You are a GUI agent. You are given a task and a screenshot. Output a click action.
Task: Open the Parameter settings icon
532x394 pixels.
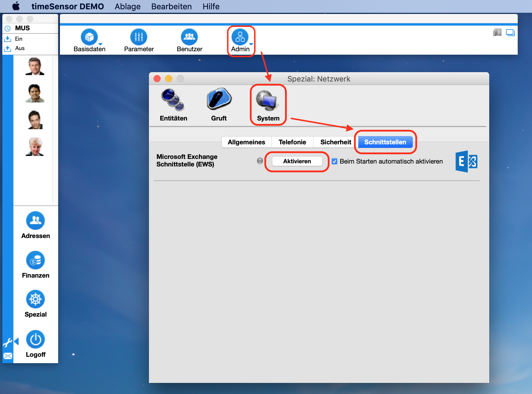[139, 37]
